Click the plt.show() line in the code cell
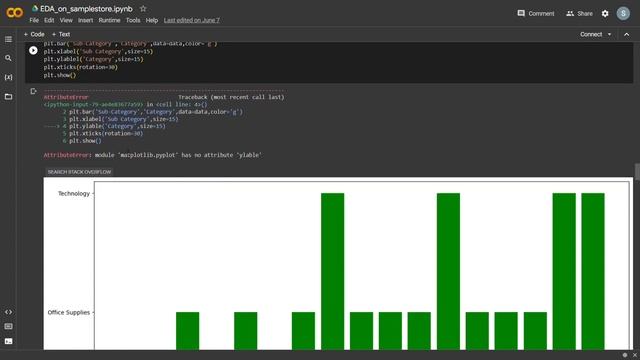This screenshot has height=360, width=640. [x=60, y=75]
